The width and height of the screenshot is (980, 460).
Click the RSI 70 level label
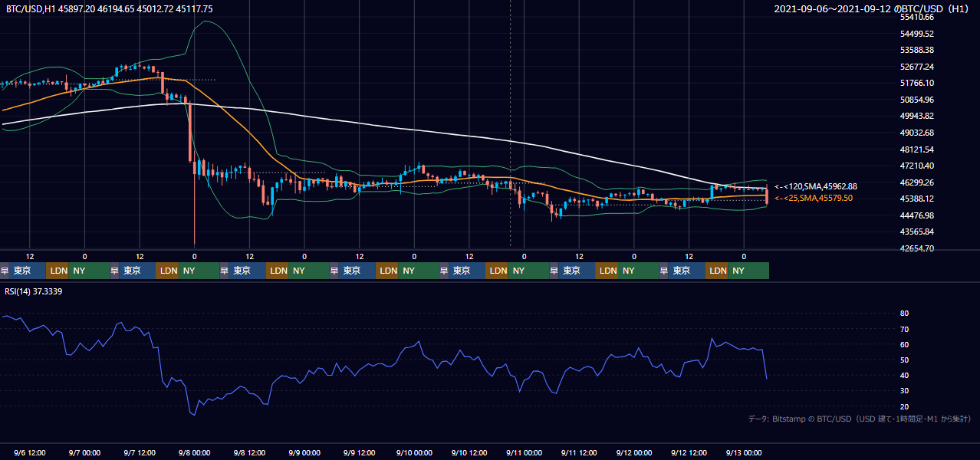[905, 329]
